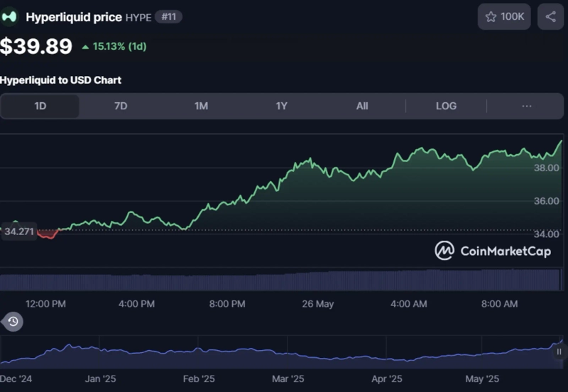Switch chart to 7D timeframe

point(121,106)
